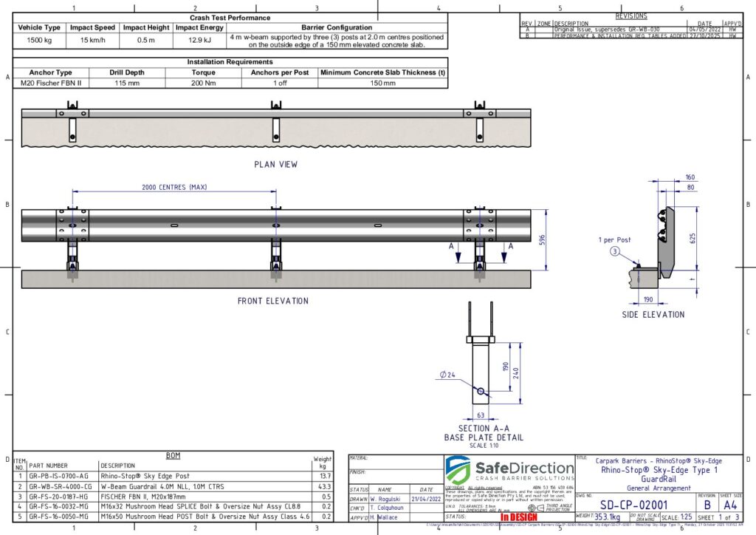Click the left section A arrow

(x=458, y=256)
